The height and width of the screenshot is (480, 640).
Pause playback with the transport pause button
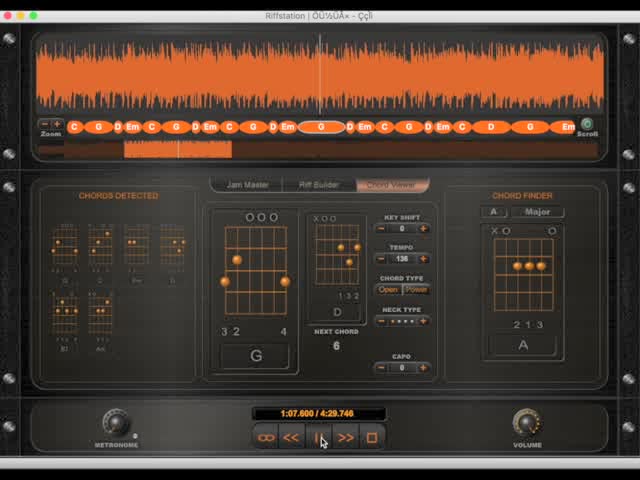pos(318,437)
